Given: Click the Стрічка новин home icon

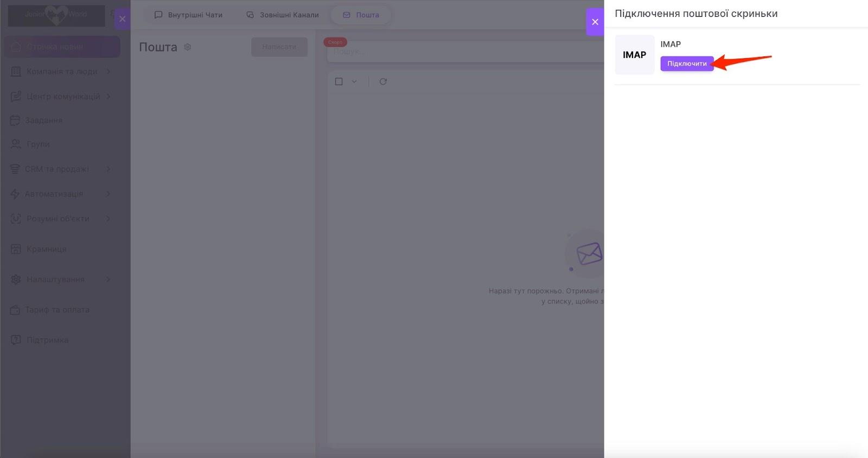Looking at the screenshot, I should 16,47.
